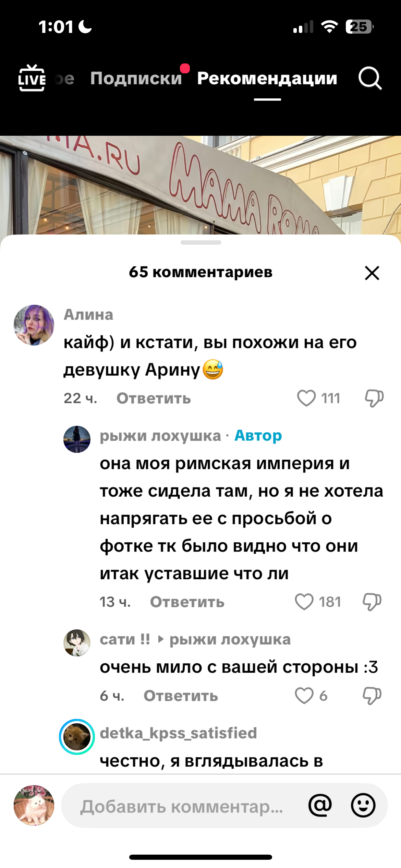Like the author's reply with 181 likes
Image resolution: width=401 pixels, height=868 pixels.
(304, 602)
